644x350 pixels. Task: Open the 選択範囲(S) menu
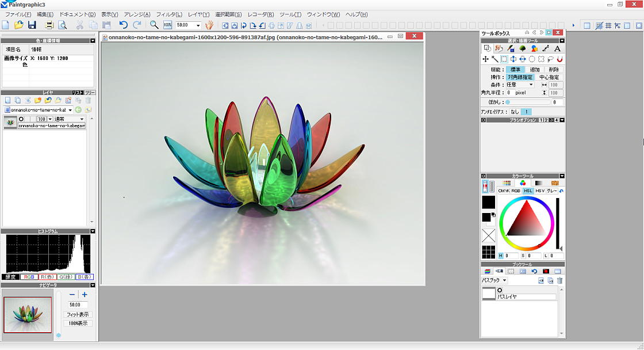point(228,14)
